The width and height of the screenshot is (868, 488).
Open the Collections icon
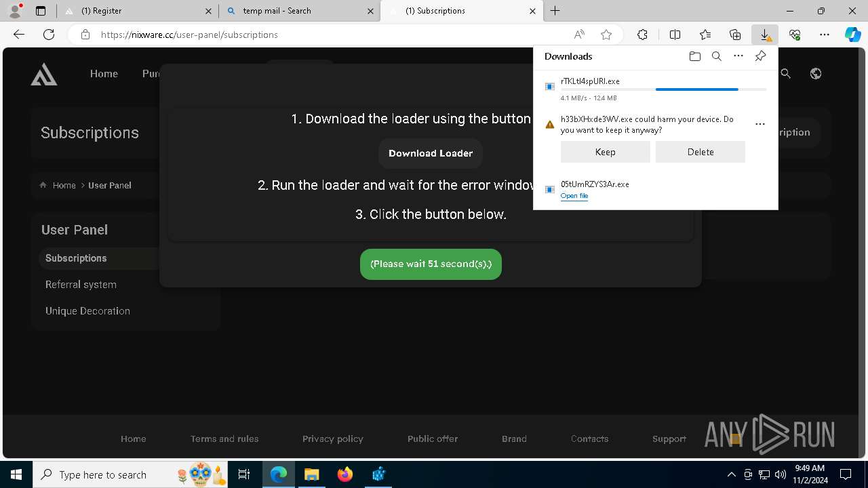coord(735,35)
